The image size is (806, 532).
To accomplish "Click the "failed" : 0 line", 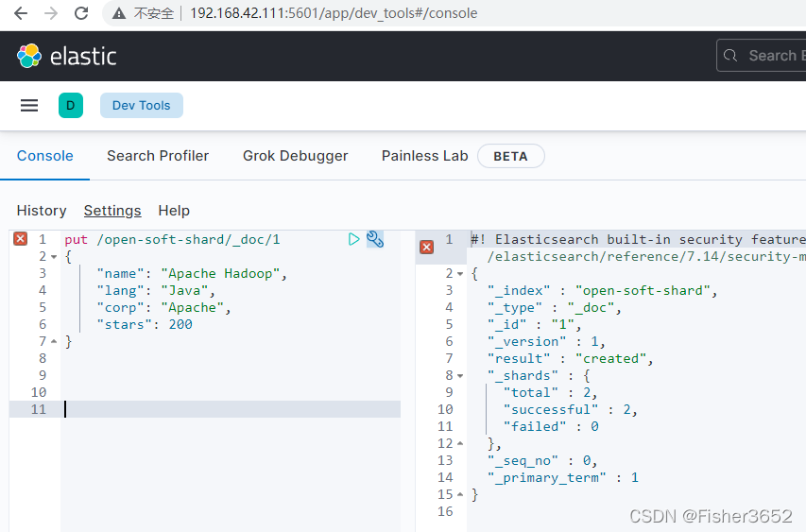I will point(551,426).
